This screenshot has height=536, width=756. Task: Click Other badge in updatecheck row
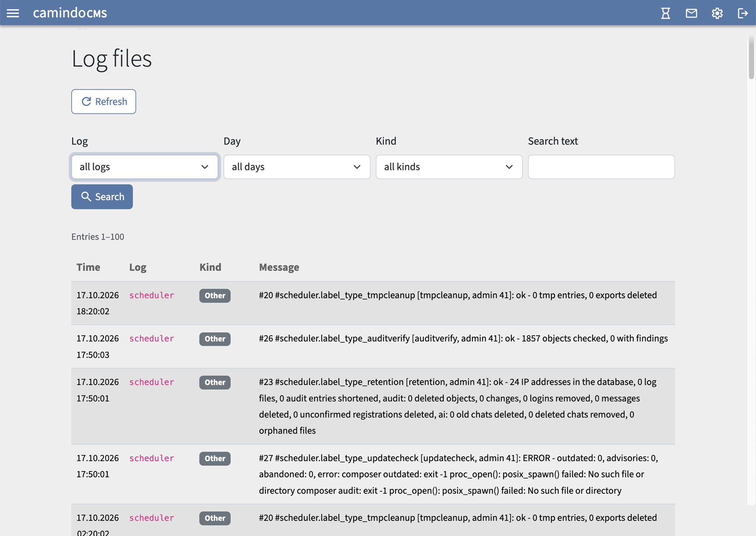(215, 458)
